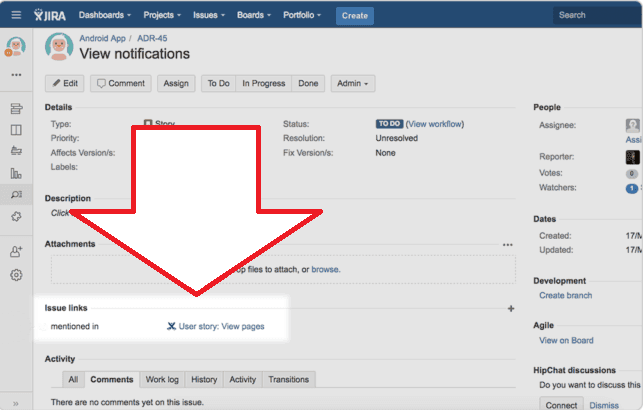Open the releases ship icon in sidebar
The width and height of the screenshot is (643, 410).
click(x=16, y=151)
